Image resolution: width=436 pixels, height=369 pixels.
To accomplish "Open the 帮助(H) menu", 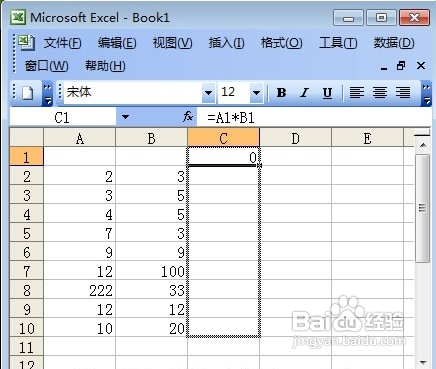I will coord(105,66).
